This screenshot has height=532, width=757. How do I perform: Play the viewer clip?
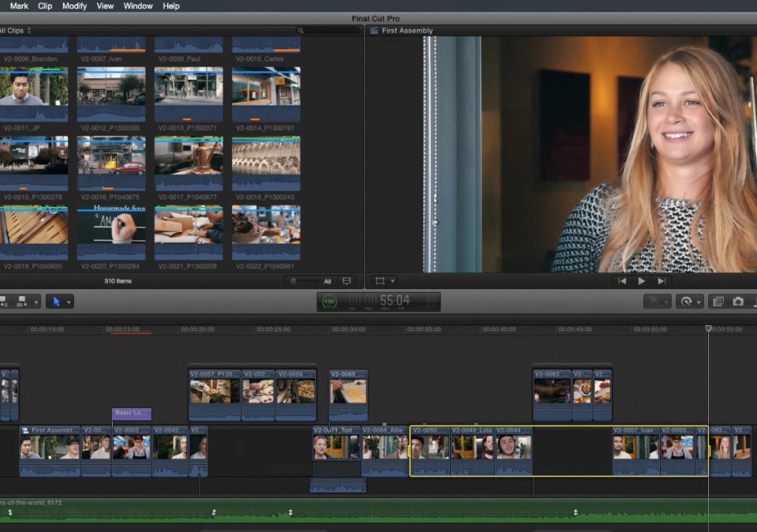pos(642,281)
